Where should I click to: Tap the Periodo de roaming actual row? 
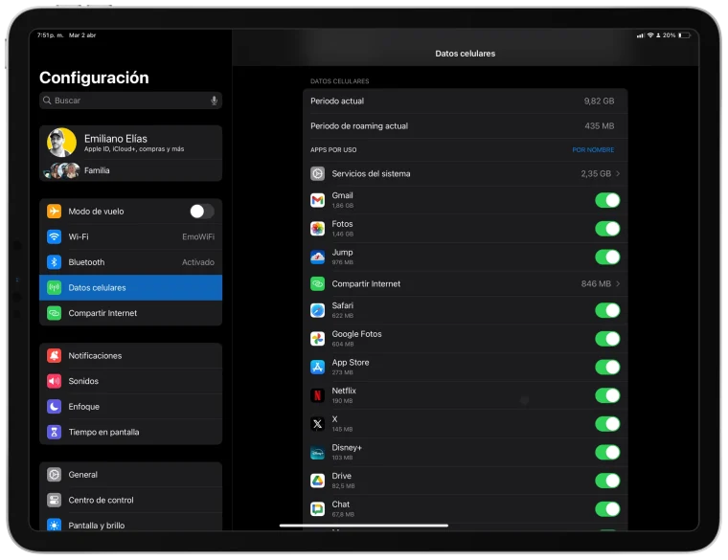click(465, 126)
